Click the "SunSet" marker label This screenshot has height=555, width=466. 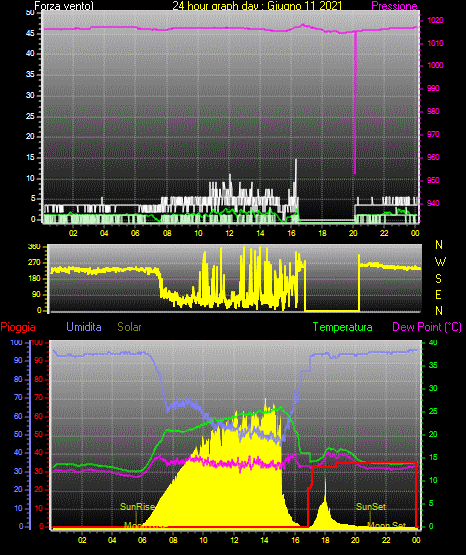click(x=371, y=507)
